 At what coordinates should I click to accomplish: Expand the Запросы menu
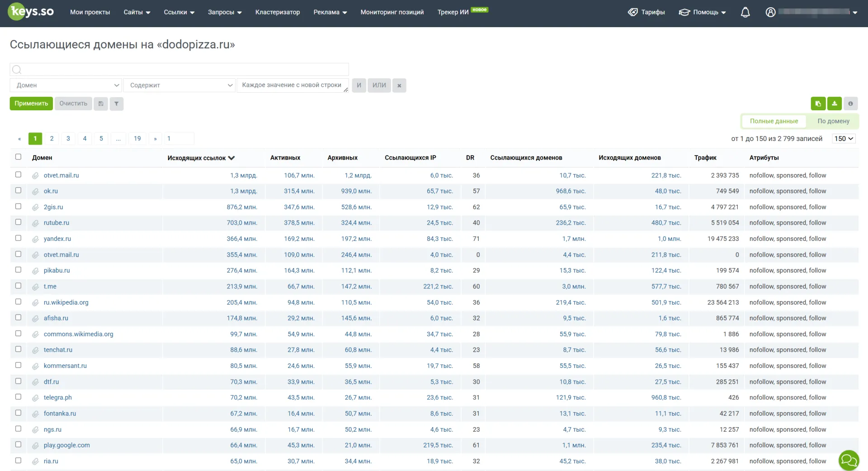click(225, 12)
